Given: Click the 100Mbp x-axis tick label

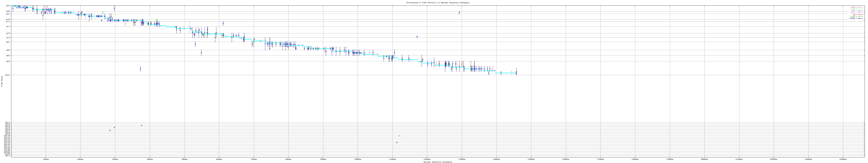Looking at the screenshot, I should [x=358, y=159].
